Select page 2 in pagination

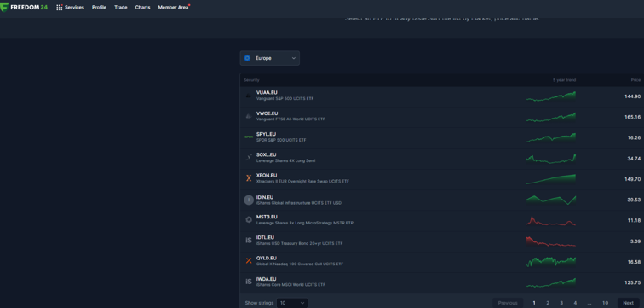click(x=548, y=303)
